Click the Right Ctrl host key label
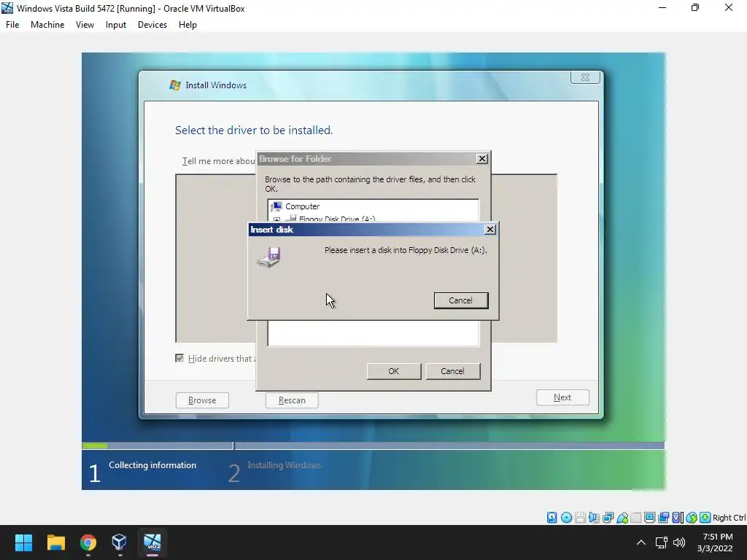The image size is (747, 560). (x=729, y=518)
